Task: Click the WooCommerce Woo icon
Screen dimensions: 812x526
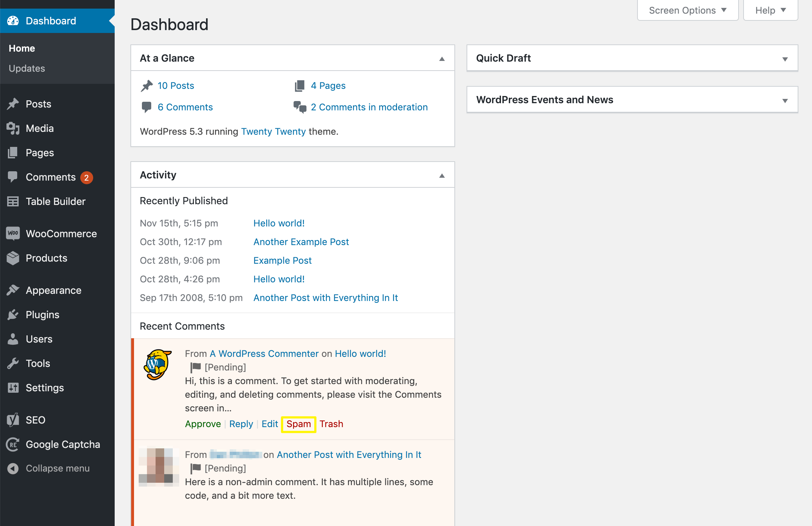Action: click(13, 233)
